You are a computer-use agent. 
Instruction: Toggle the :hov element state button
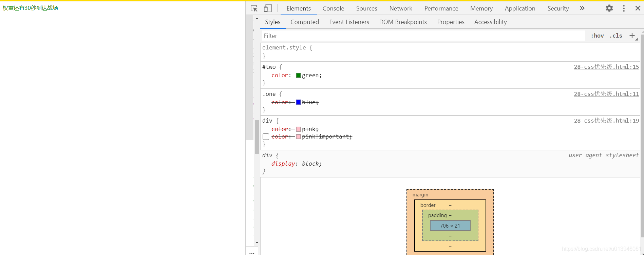point(597,36)
